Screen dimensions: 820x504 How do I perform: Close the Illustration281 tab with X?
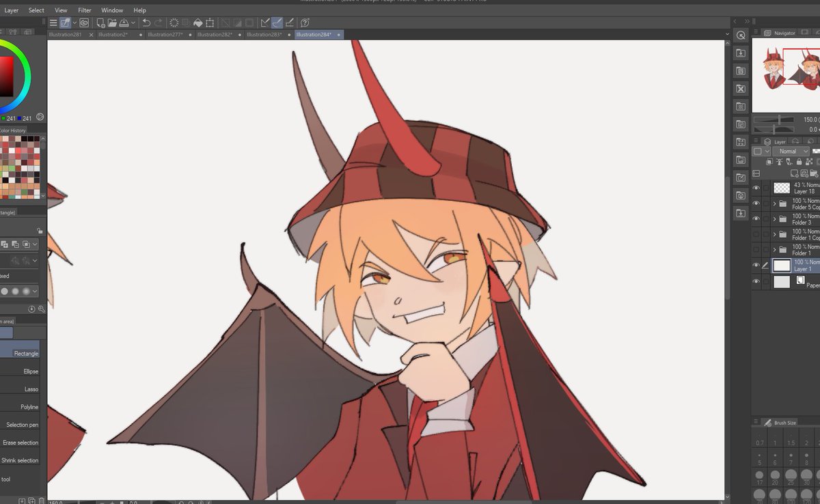92,34
